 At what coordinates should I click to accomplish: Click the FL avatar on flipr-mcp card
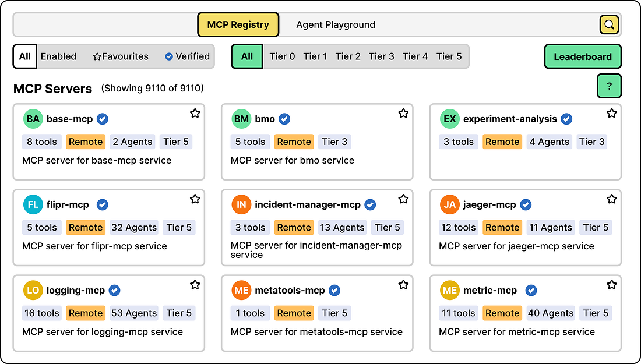33,204
